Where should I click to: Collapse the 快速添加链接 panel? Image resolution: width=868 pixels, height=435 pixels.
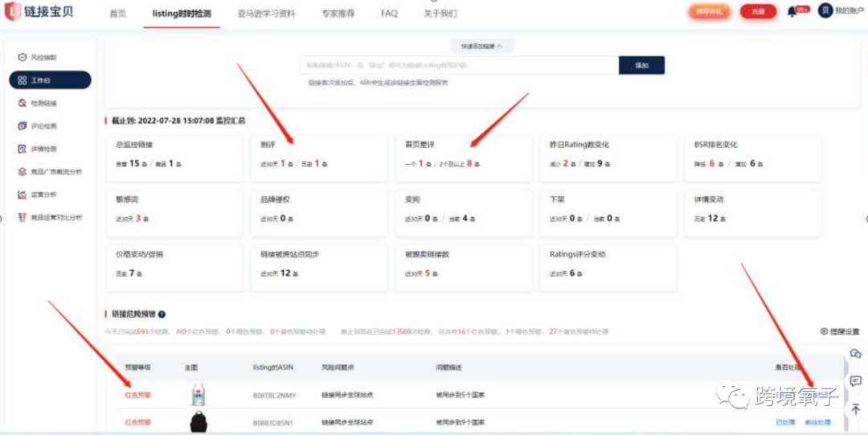click(x=481, y=46)
